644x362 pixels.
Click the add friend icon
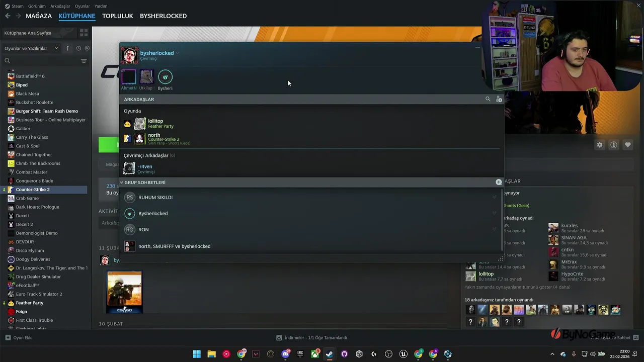[499, 99]
